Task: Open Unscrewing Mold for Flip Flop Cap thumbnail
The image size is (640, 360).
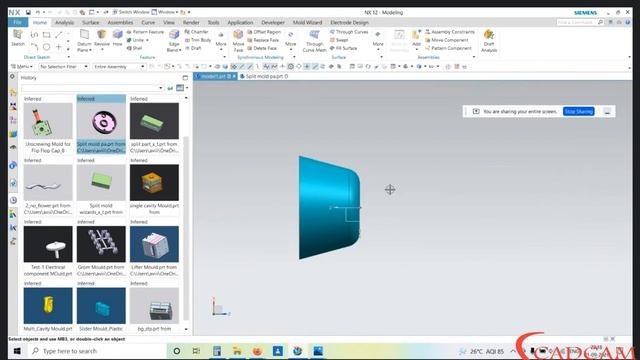Action: coord(48,121)
